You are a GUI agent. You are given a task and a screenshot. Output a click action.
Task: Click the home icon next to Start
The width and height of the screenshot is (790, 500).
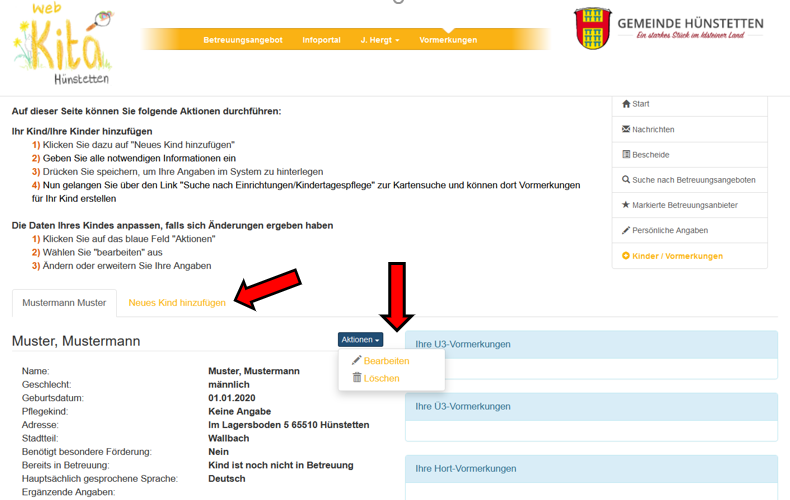click(x=626, y=104)
